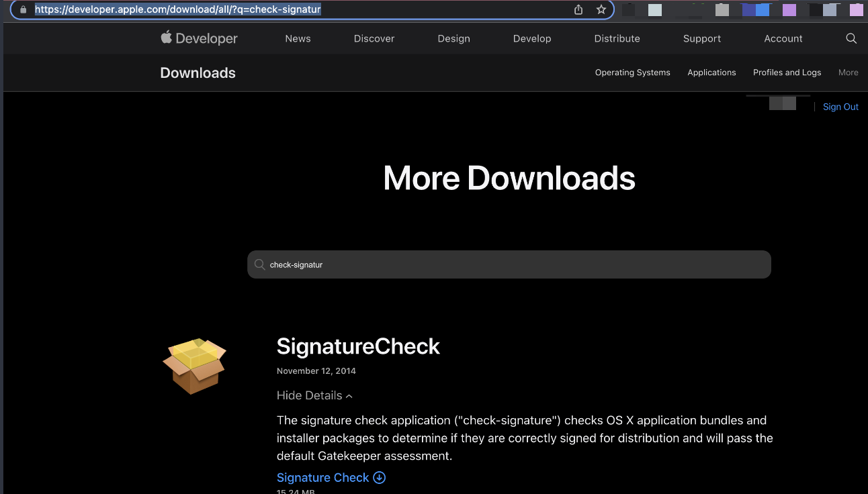Open the News menu
Screen dimensions: 868x494
[x=298, y=39]
